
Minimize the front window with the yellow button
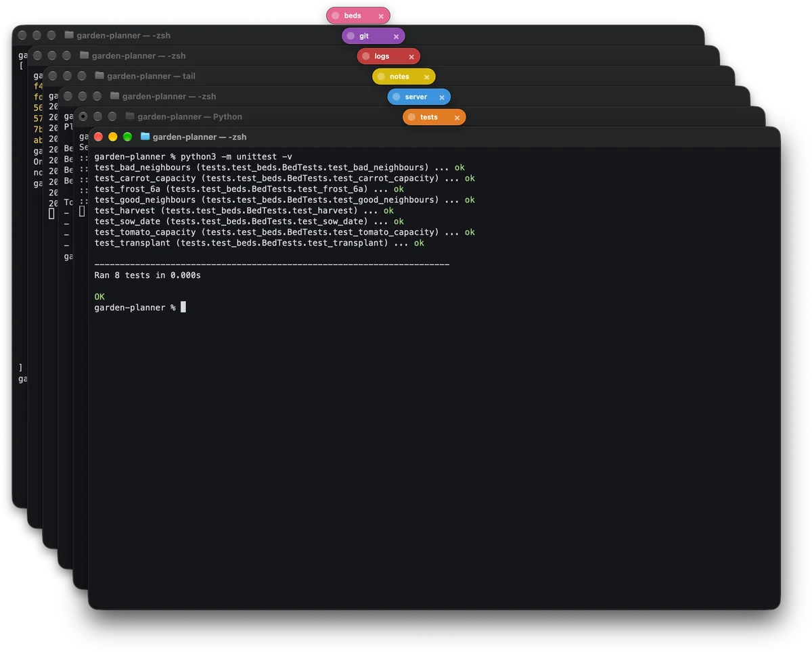[x=113, y=137]
